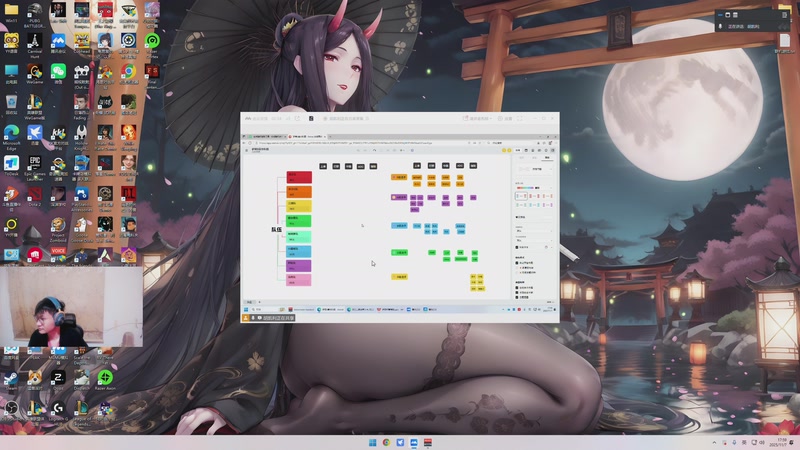Select the red mind map branch node

(x=299, y=177)
